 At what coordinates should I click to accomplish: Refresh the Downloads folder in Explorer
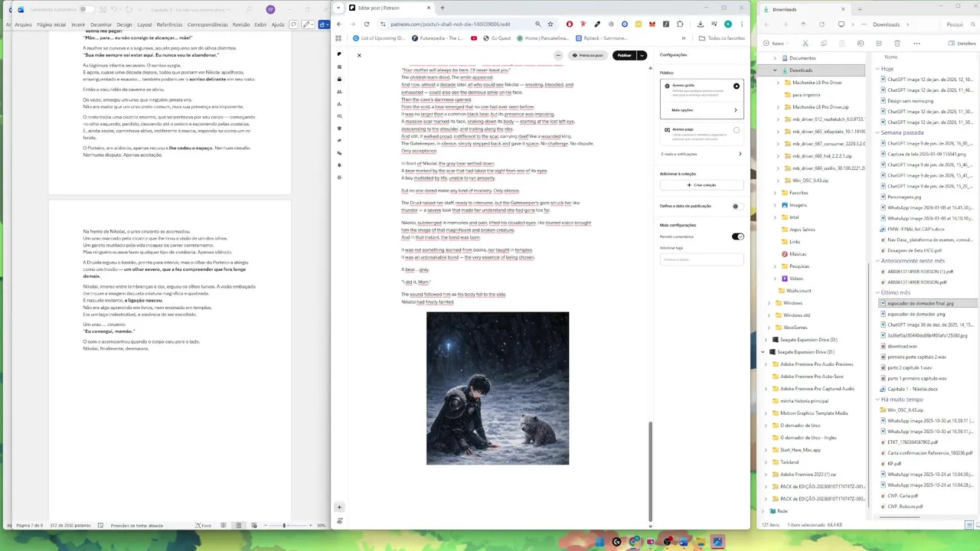822,24
